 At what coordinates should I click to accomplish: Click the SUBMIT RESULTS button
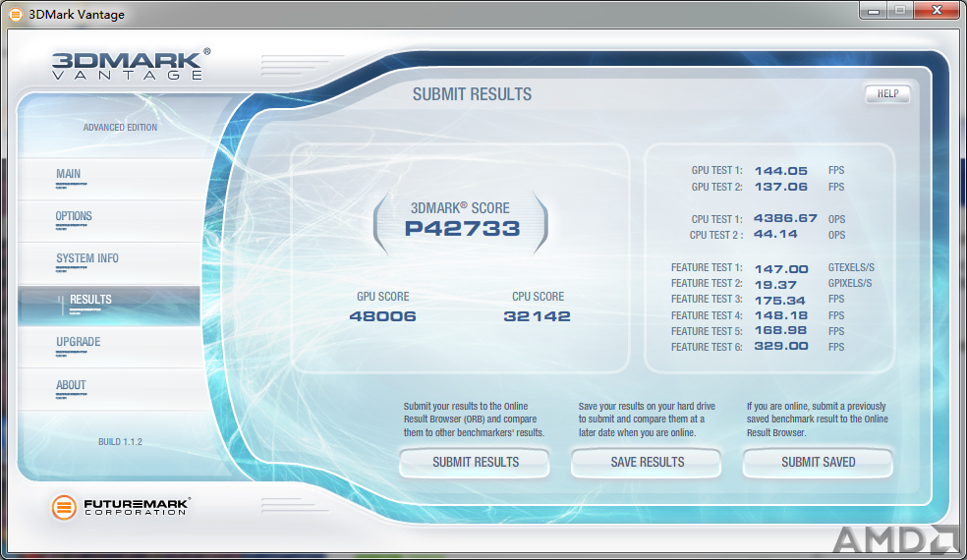[475, 463]
